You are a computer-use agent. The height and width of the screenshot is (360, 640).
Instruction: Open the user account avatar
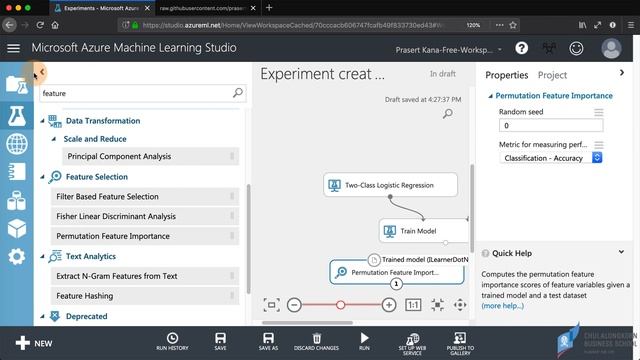pos(611,49)
